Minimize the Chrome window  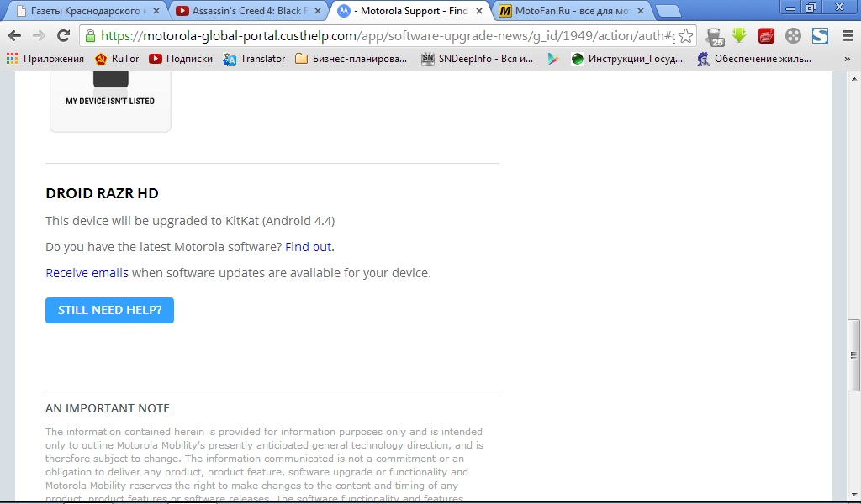pos(790,8)
